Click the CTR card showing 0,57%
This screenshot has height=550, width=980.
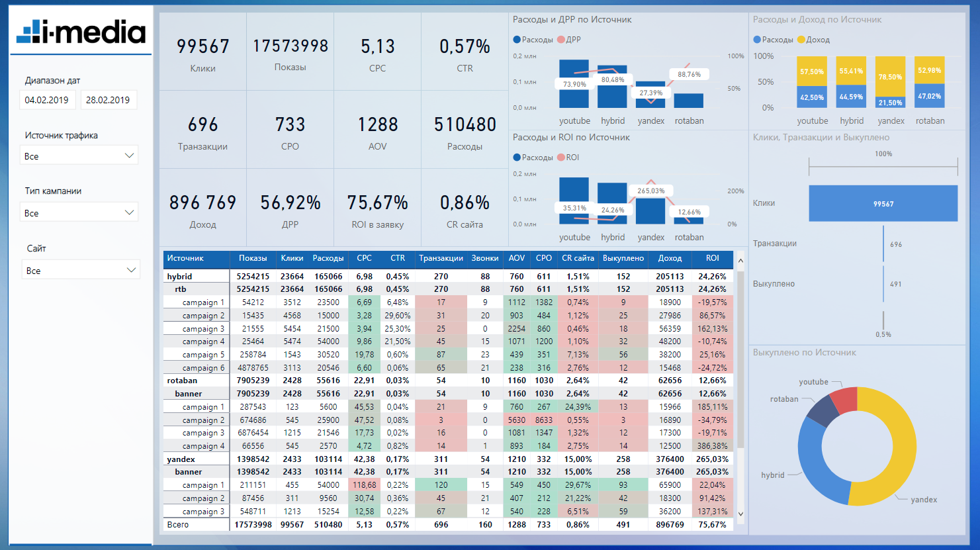point(465,53)
